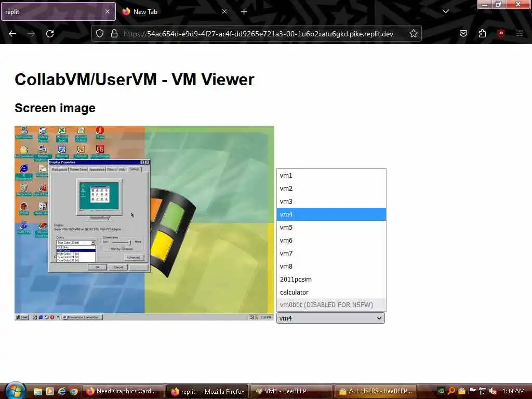Switch to the replit tab
This screenshot has width=532, height=399.
[x=58, y=11]
